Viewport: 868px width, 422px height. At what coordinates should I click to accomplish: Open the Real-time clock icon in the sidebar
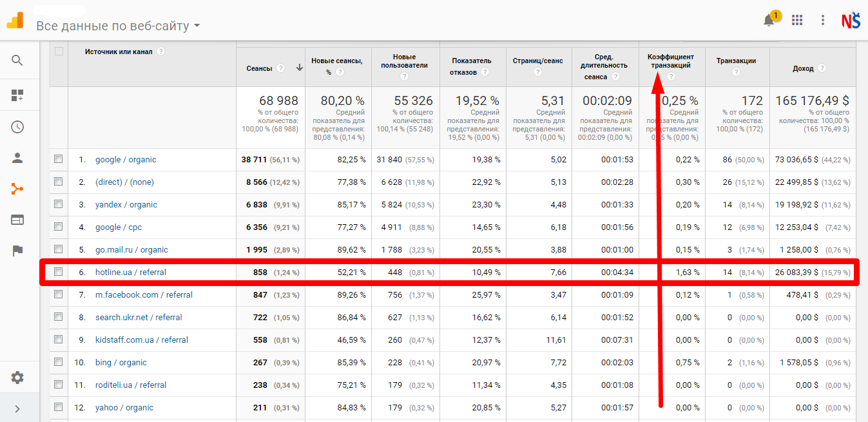17,127
